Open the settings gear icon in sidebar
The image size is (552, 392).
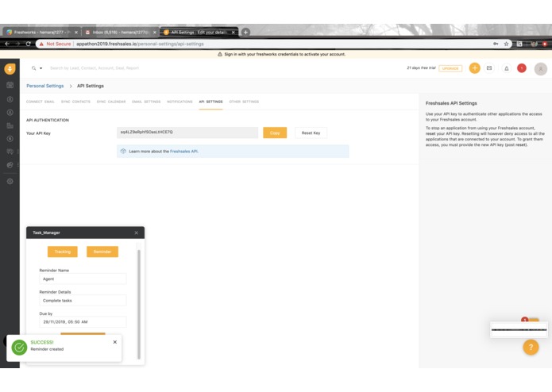10,182
